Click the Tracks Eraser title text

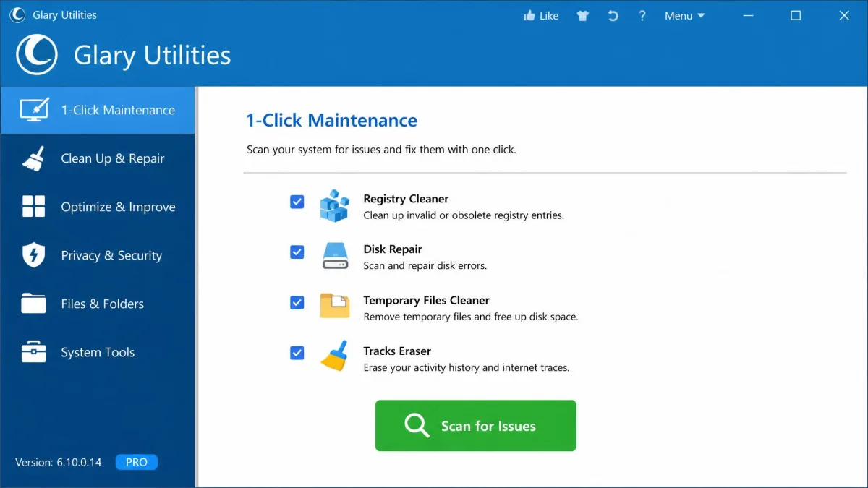pos(397,351)
